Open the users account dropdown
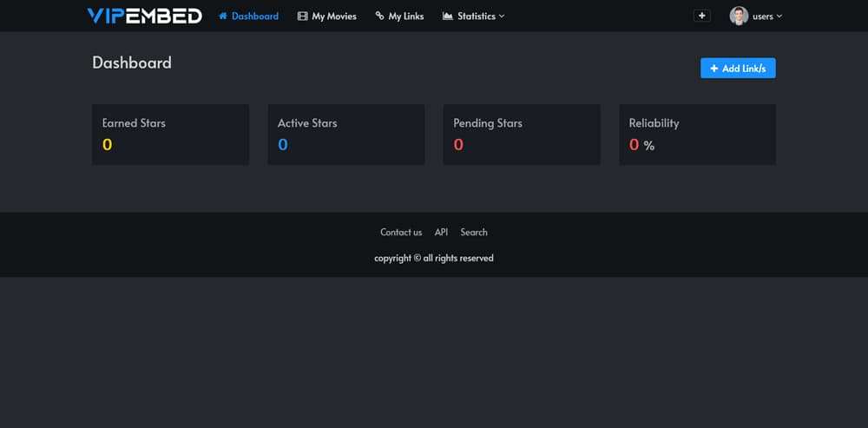Screen dimensions: 868x428 (756, 16)
